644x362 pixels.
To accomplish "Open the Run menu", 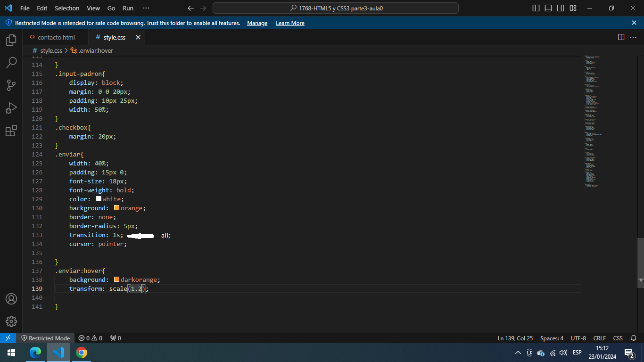I will pyautogui.click(x=128, y=8).
